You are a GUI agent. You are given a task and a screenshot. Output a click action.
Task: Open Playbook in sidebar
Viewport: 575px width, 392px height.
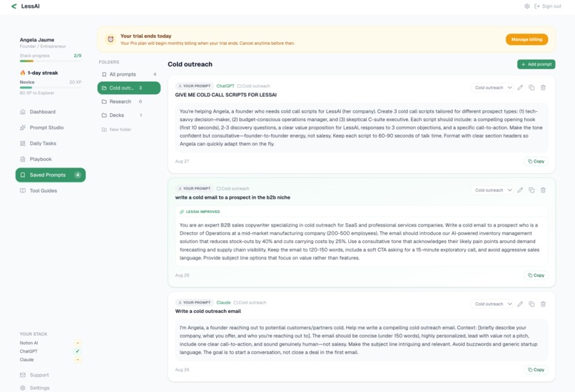[x=51, y=159]
